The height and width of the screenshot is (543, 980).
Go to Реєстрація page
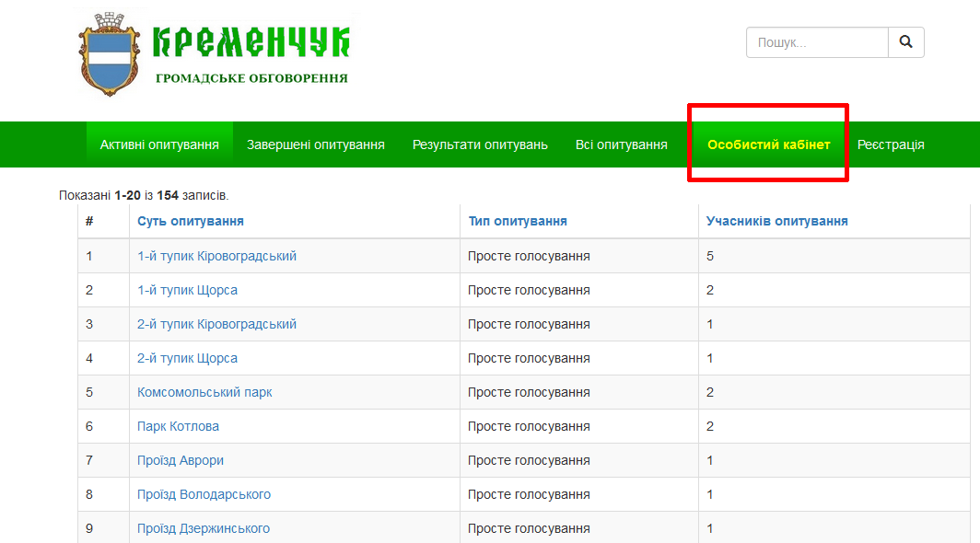click(x=891, y=144)
